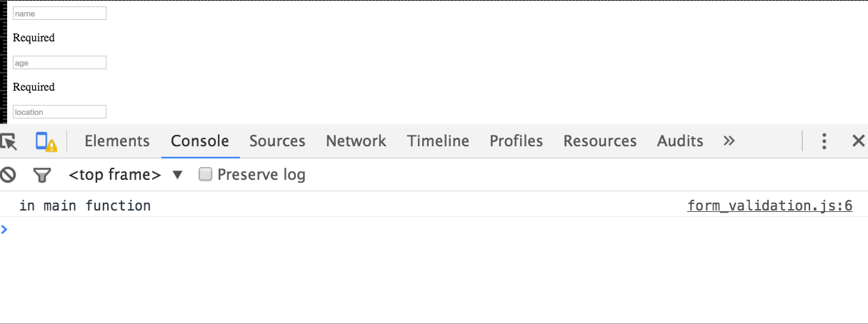Click the console filter funnel icon
868x324 pixels.
(x=43, y=175)
